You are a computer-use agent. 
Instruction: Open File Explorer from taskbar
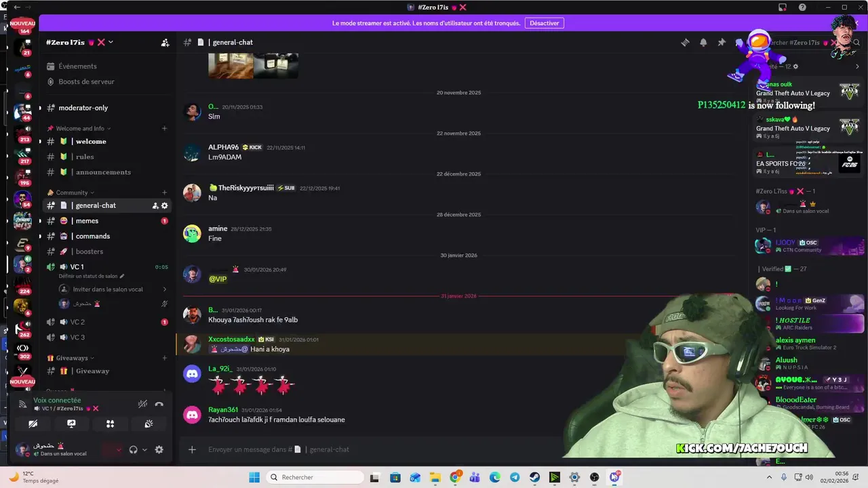tap(435, 477)
